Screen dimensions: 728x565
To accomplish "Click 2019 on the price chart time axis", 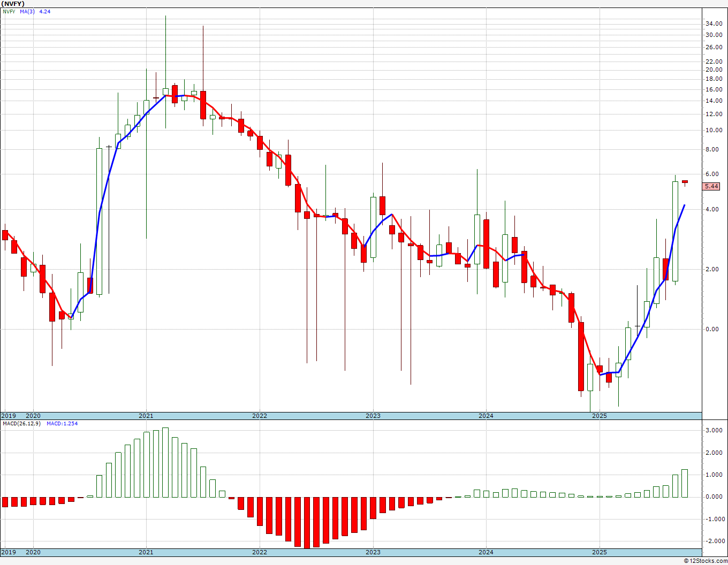I will [x=8, y=416].
